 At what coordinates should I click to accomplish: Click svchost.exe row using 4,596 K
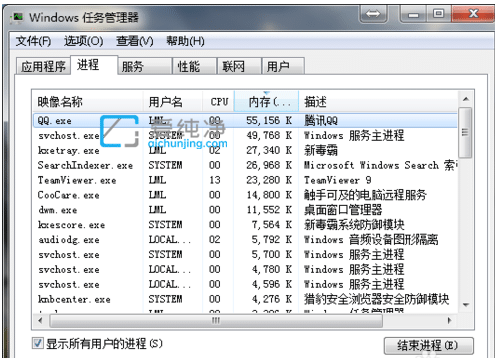click(x=245, y=284)
